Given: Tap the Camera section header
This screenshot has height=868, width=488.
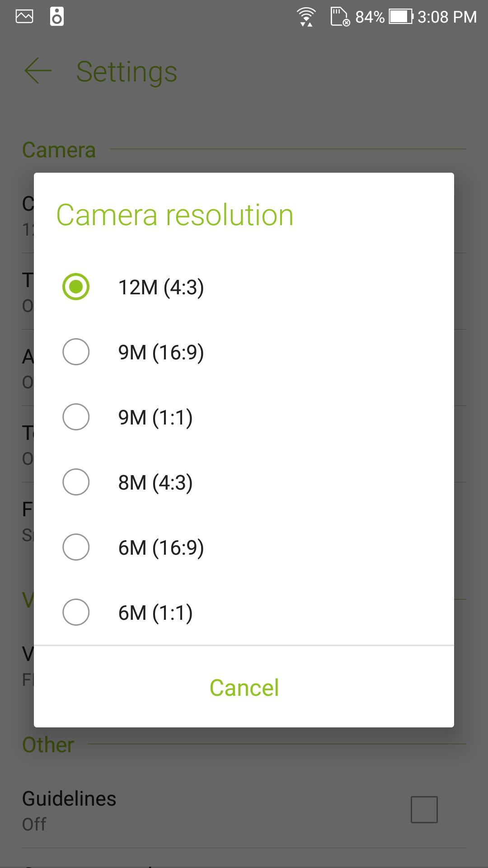Looking at the screenshot, I should (59, 150).
